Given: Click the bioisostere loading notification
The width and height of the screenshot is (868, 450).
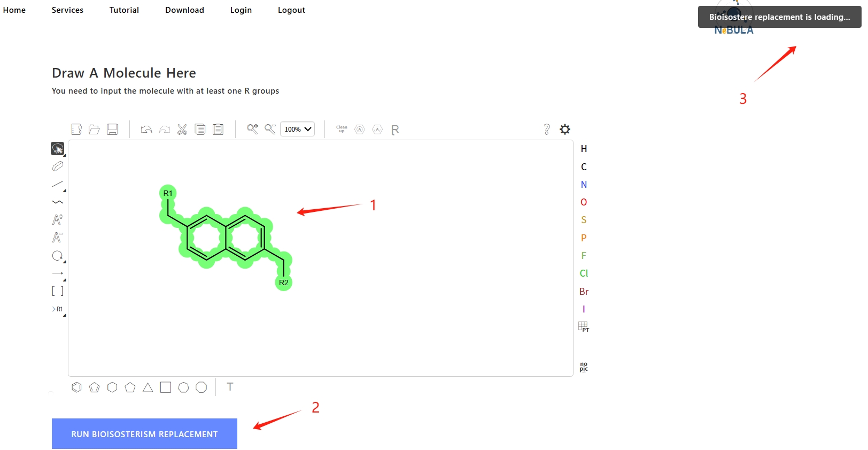Looking at the screenshot, I should pyautogui.click(x=779, y=17).
